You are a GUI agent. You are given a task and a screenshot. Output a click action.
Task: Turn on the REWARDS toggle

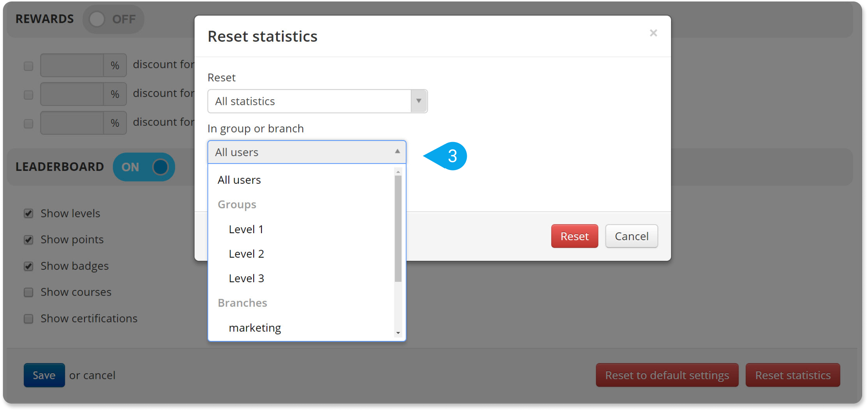pos(113,19)
